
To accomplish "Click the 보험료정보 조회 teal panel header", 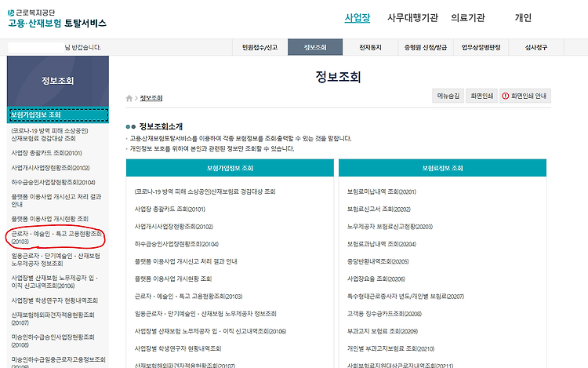I will (x=442, y=168).
